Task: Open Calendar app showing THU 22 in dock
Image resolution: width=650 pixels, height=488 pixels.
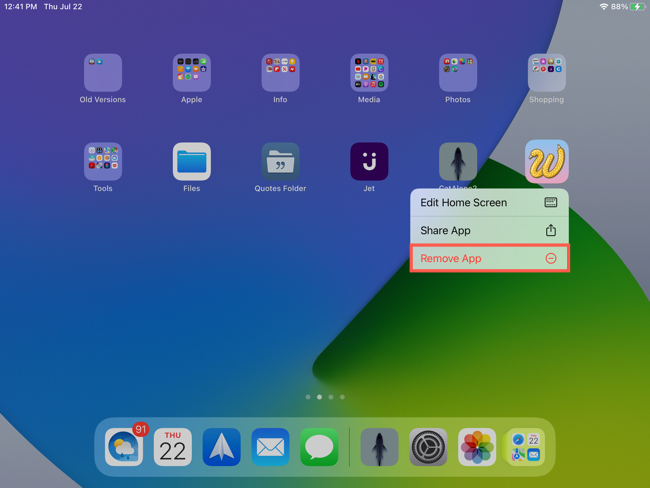Action: (172, 447)
